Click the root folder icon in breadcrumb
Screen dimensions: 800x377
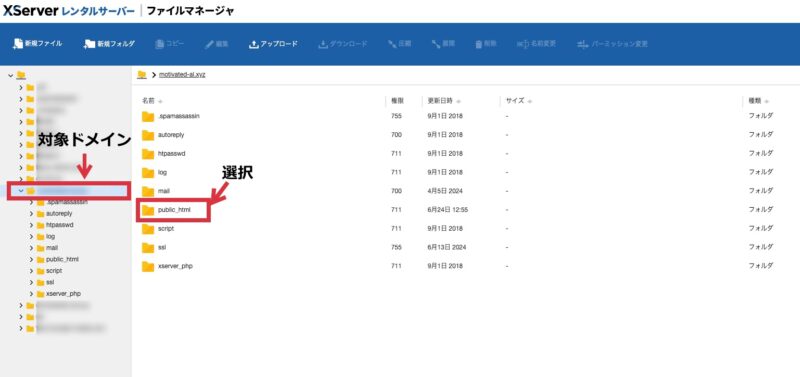click(x=142, y=75)
